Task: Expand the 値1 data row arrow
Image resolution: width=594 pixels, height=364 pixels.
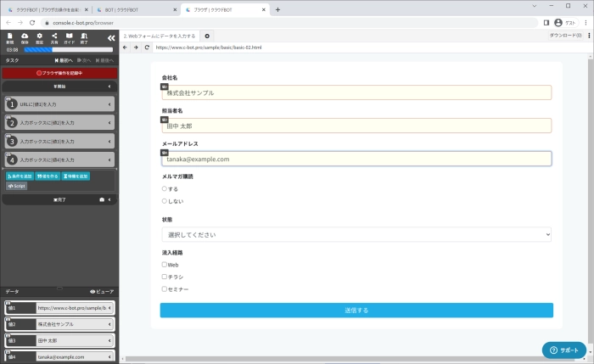Action: pyautogui.click(x=112, y=308)
